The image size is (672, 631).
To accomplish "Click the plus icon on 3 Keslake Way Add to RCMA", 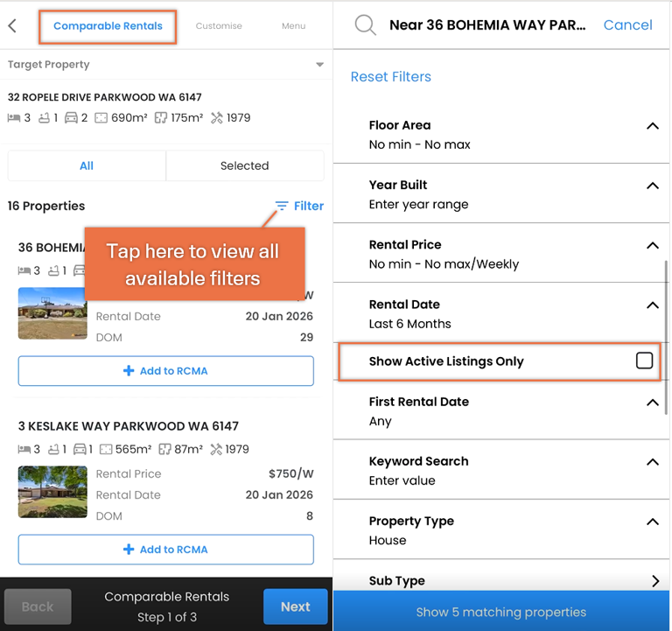I will pos(129,549).
